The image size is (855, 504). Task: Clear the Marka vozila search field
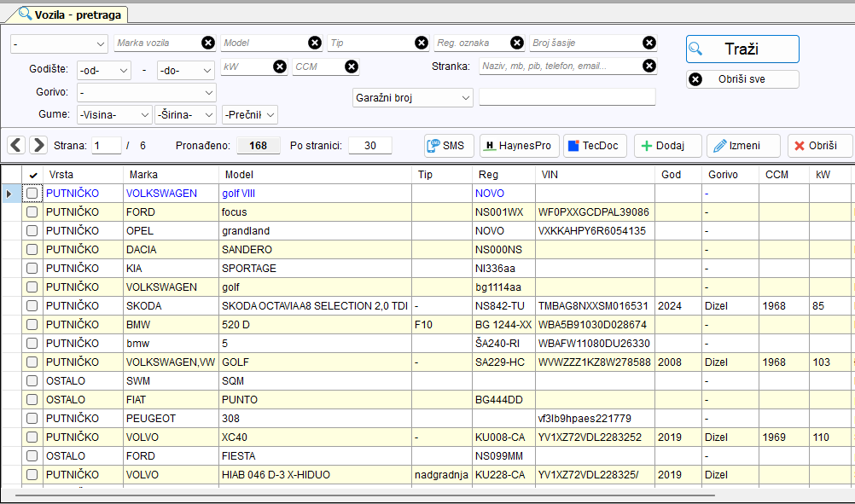tap(207, 43)
